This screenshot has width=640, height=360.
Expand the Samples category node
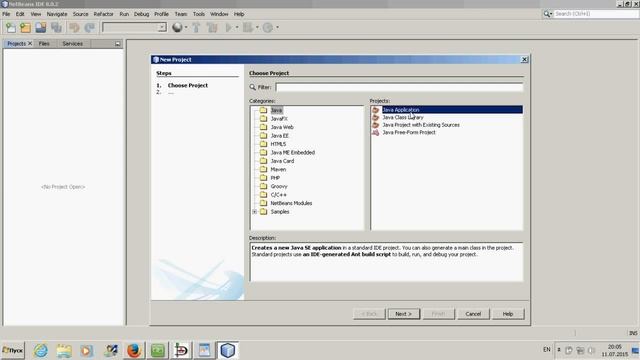click(255, 212)
